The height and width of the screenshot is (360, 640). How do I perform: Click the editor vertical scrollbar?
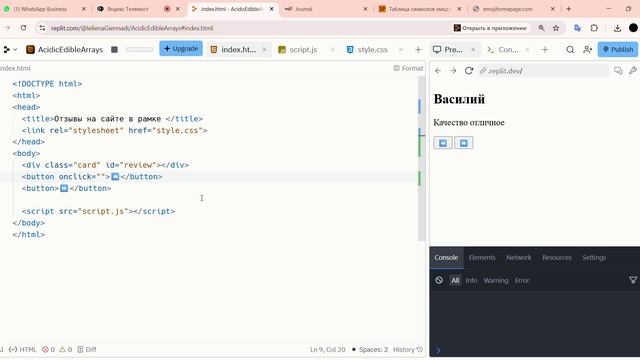pyautogui.click(x=422, y=159)
